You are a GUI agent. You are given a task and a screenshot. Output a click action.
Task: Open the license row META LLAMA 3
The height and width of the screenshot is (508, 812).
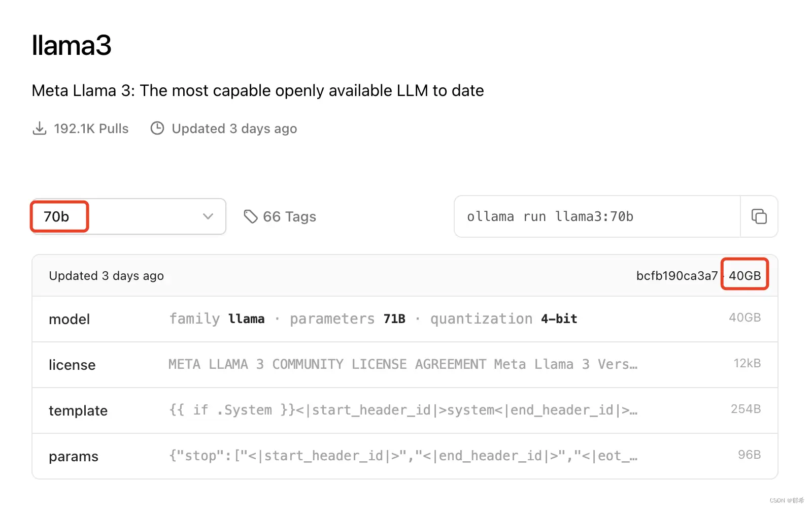tap(405, 365)
